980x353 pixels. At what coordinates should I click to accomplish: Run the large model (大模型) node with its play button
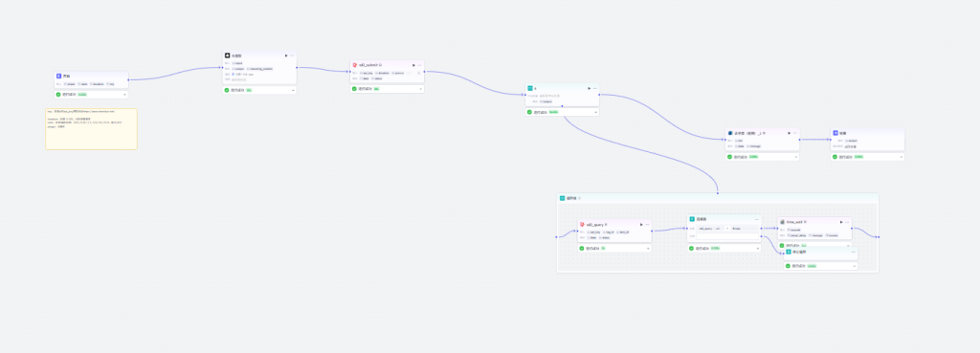[x=286, y=55]
